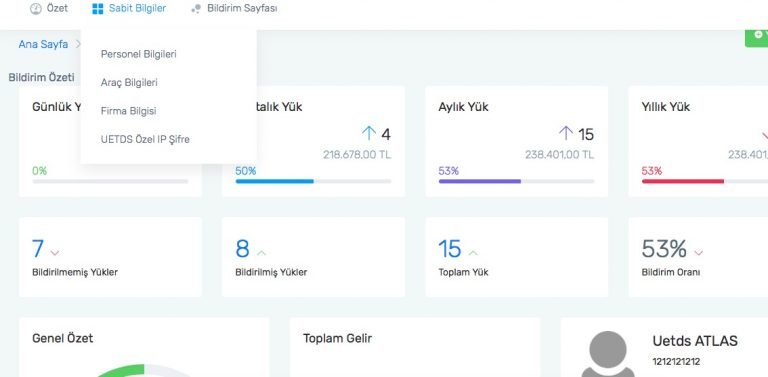Go to Ana Sayfa breadcrumb link
The height and width of the screenshot is (377, 768).
pyautogui.click(x=43, y=45)
